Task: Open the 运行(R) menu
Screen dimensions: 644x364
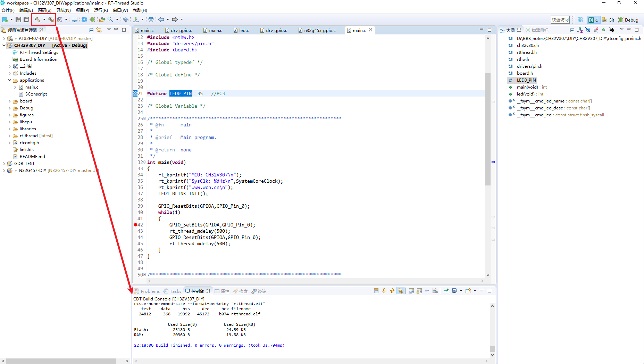Action: (101, 10)
